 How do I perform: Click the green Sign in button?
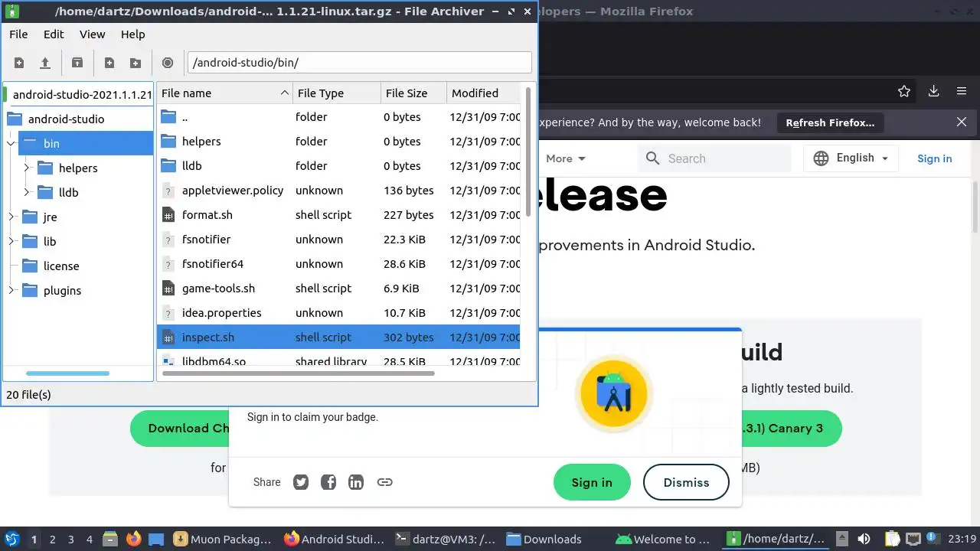tap(592, 482)
